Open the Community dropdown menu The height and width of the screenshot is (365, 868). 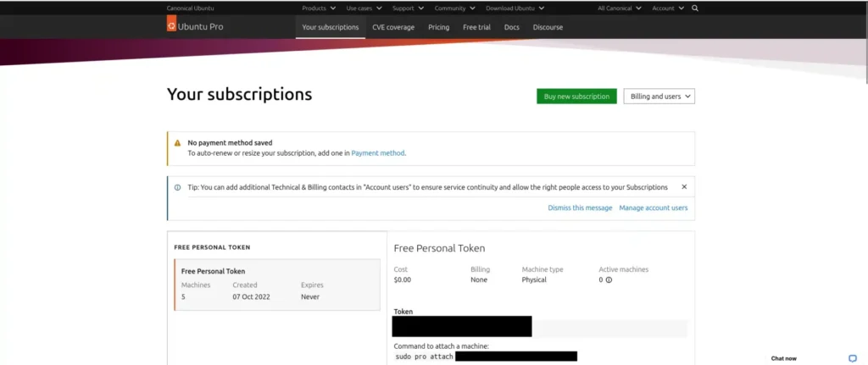(454, 8)
